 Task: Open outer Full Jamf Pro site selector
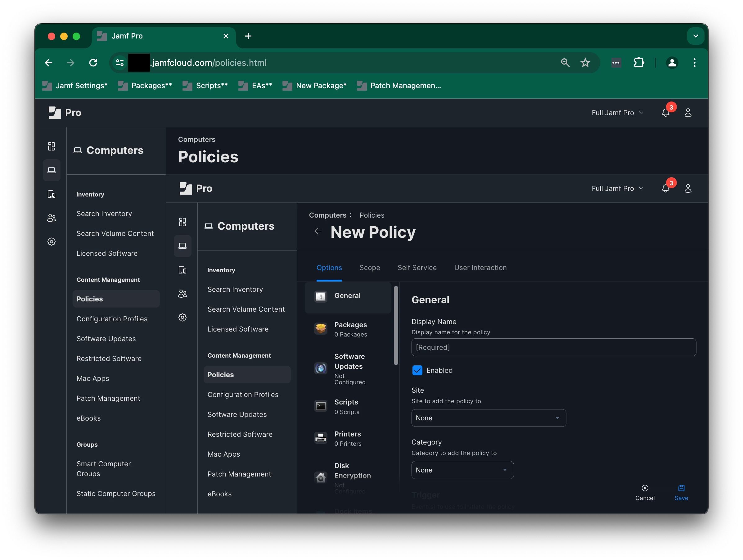coord(617,113)
